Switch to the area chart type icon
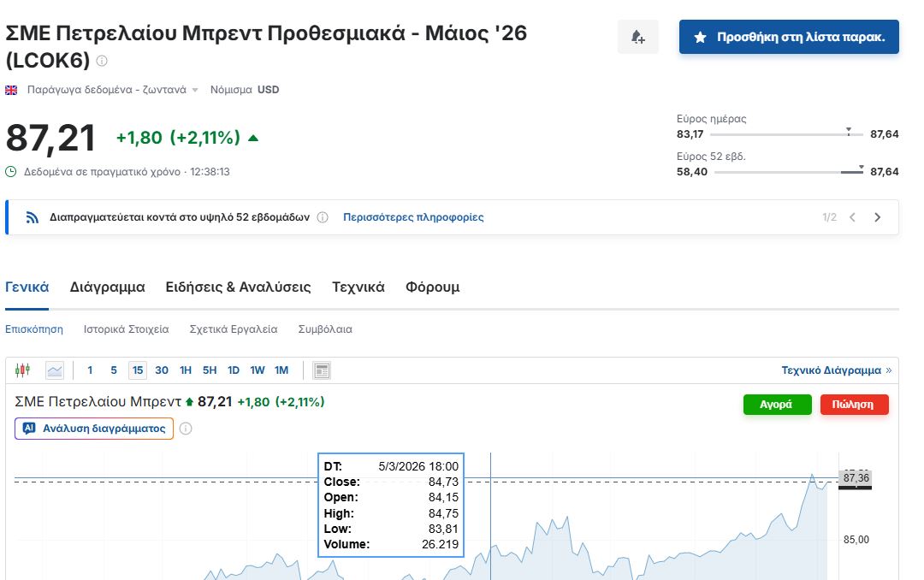Screen dimensions: 924x580 click(x=55, y=370)
